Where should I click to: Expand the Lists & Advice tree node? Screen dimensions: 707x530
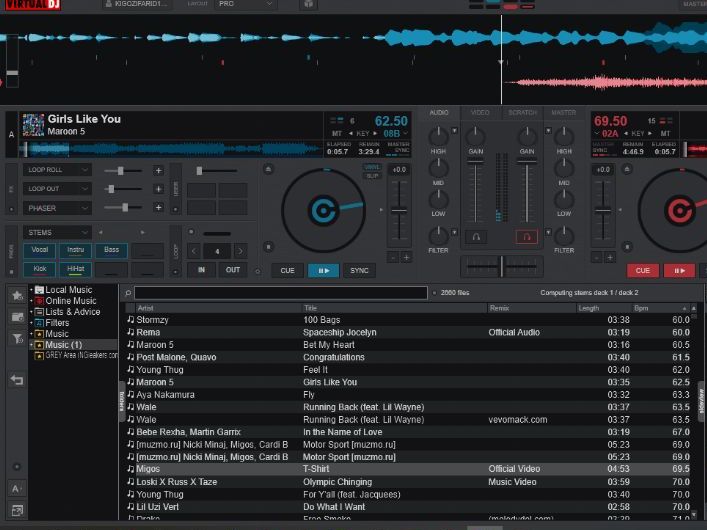[31, 312]
